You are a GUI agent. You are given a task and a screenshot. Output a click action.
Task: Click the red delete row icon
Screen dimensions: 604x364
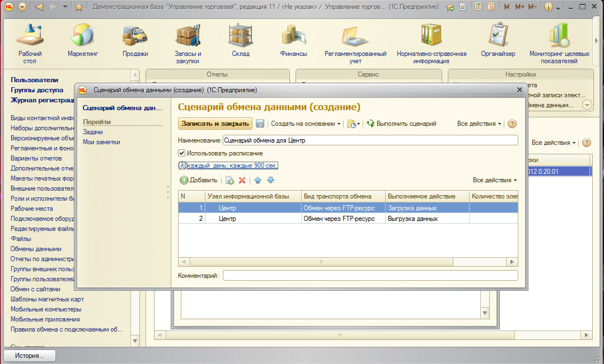point(242,180)
